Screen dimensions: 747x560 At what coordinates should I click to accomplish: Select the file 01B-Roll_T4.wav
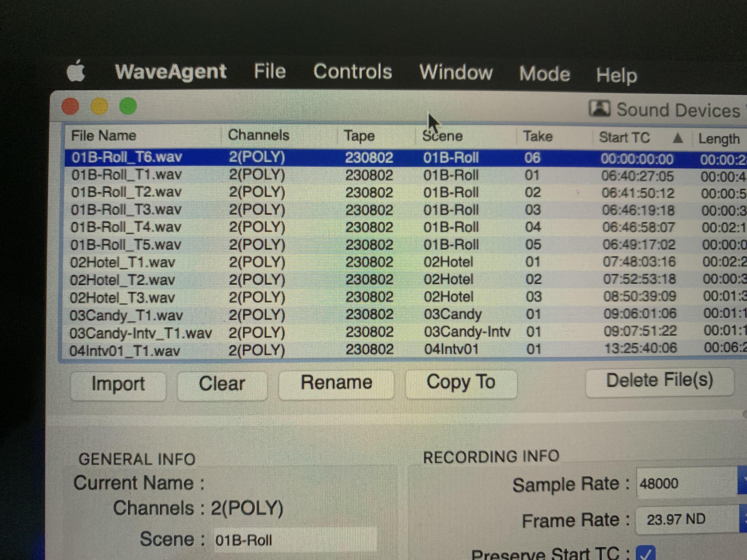(x=126, y=227)
